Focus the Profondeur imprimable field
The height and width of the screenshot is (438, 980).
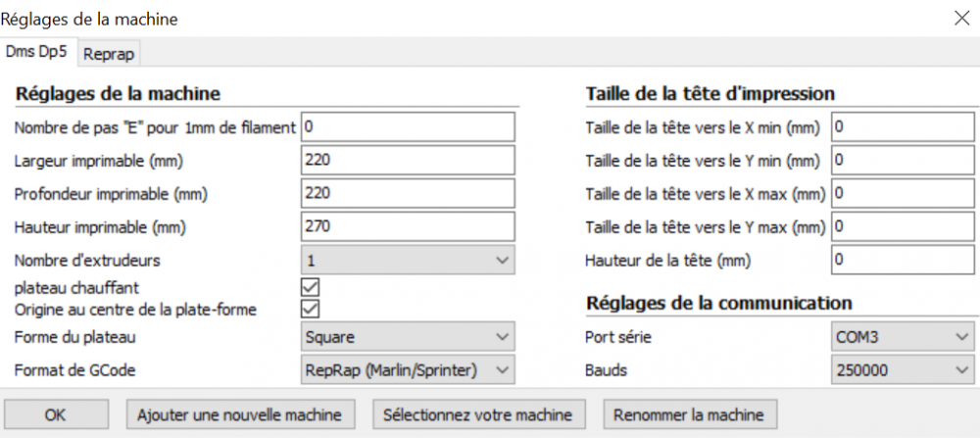408,193
